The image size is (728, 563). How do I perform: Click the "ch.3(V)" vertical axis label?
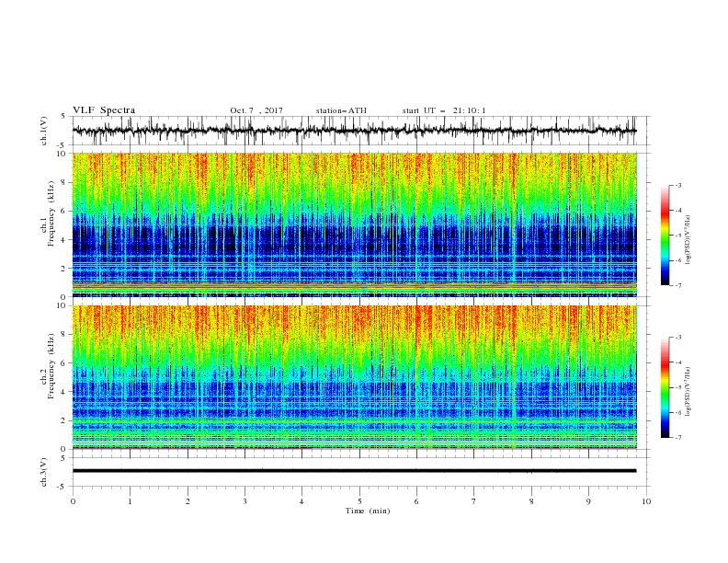pyautogui.click(x=44, y=472)
